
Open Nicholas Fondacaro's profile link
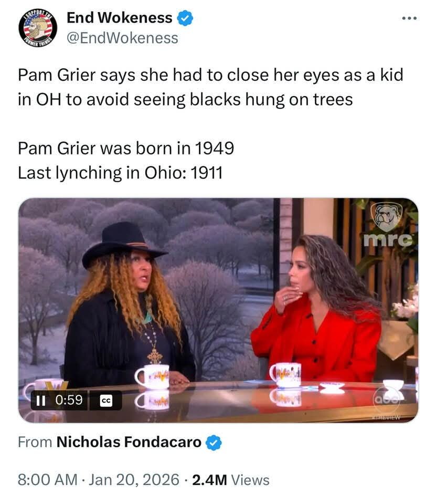129,442
